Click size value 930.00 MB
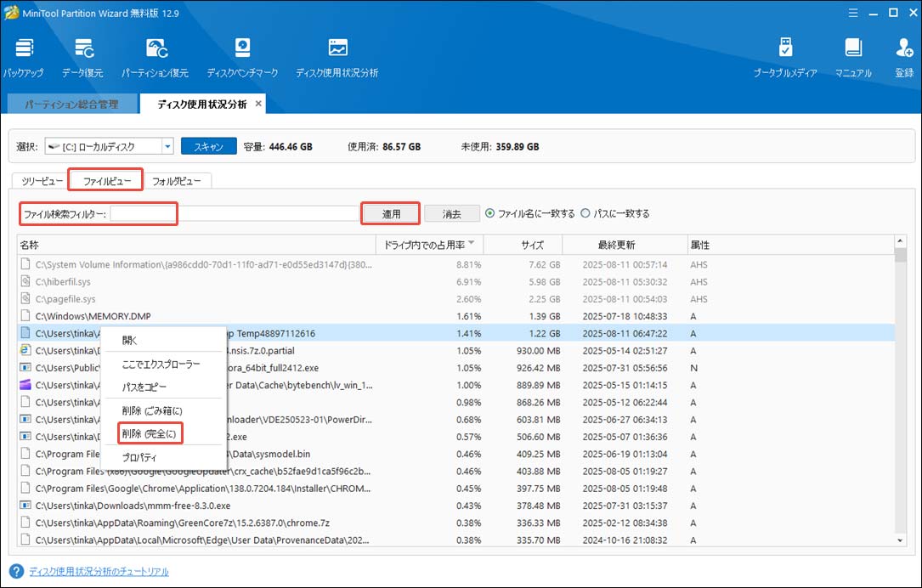 539,350
